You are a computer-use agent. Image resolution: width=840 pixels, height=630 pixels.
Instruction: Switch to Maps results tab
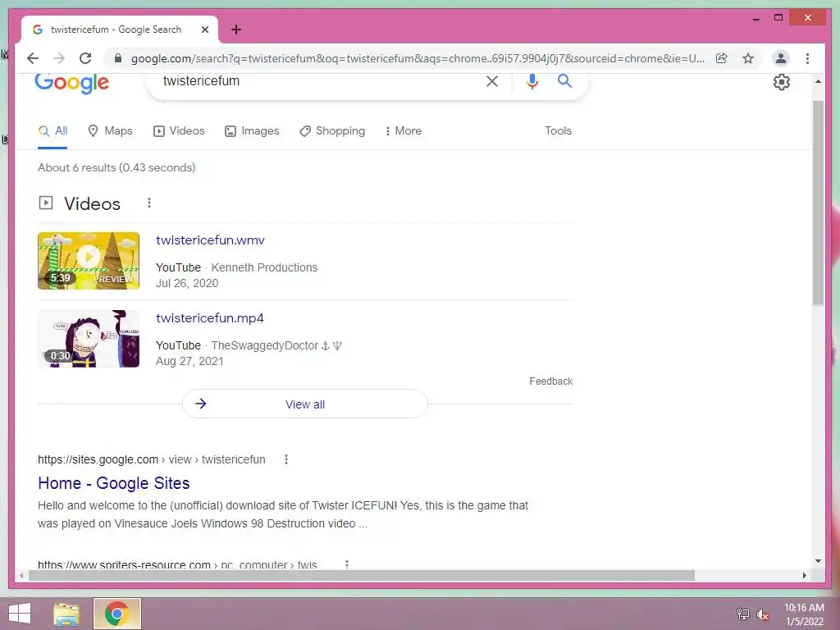click(110, 130)
